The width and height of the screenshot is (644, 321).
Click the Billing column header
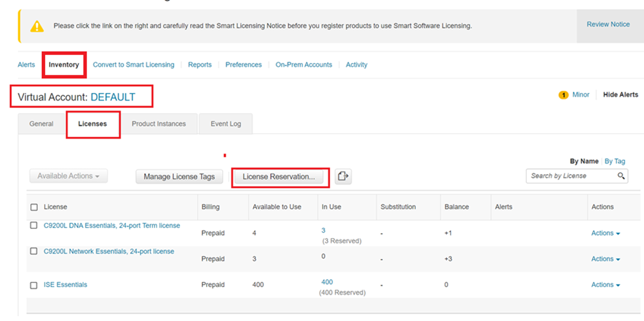coord(210,207)
